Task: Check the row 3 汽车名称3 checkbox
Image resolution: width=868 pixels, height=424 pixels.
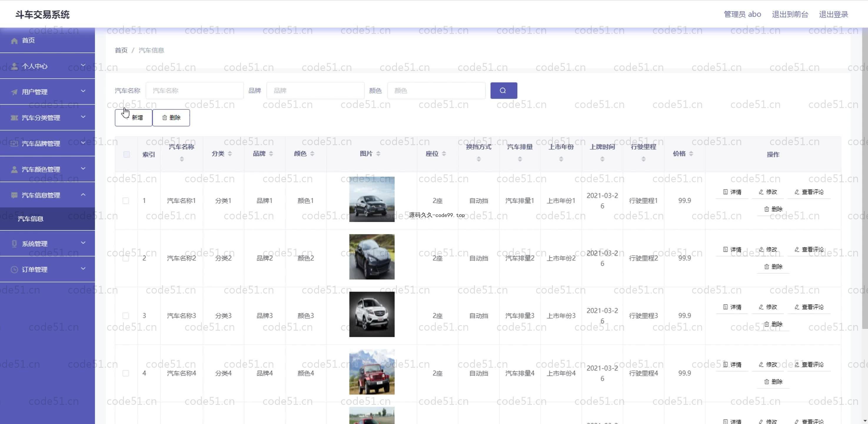Action: [x=126, y=316]
